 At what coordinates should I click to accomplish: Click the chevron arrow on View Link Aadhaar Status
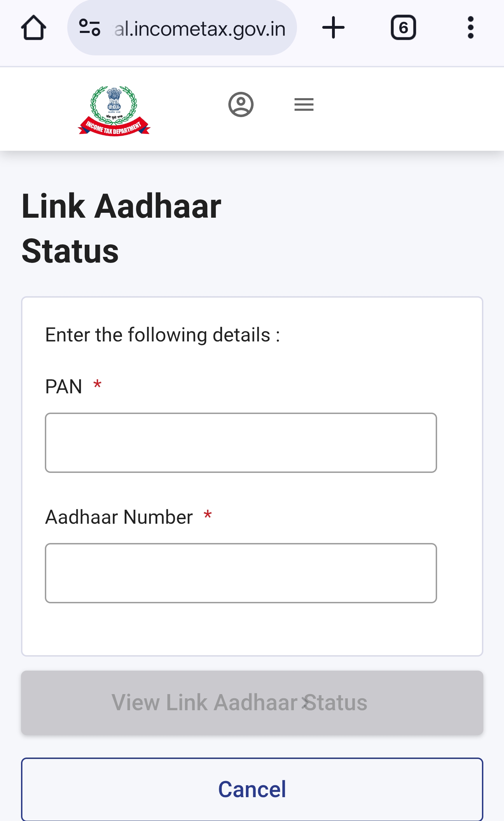pyautogui.click(x=306, y=702)
